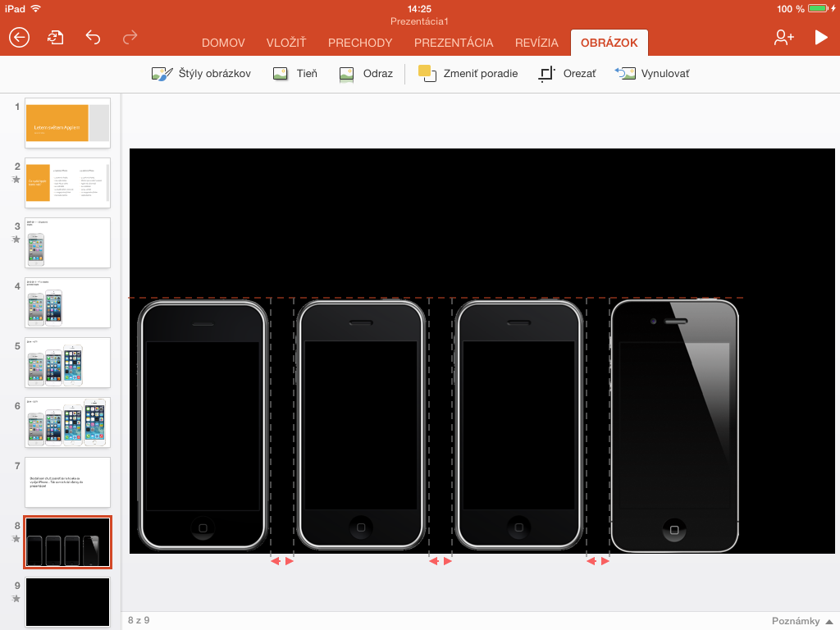Open the VLOŽIŤ tab
The height and width of the screenshot is (630, 840).
286,43
